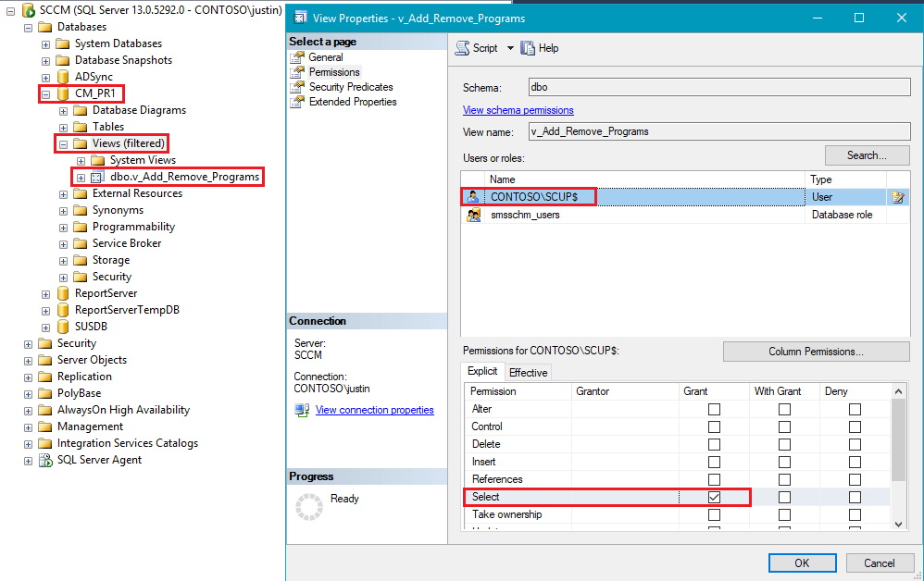The height and width of the screenshot is (581, 924).
Task: Click the permissions list scrollbar down arrow
Action: tap(898, 524)
